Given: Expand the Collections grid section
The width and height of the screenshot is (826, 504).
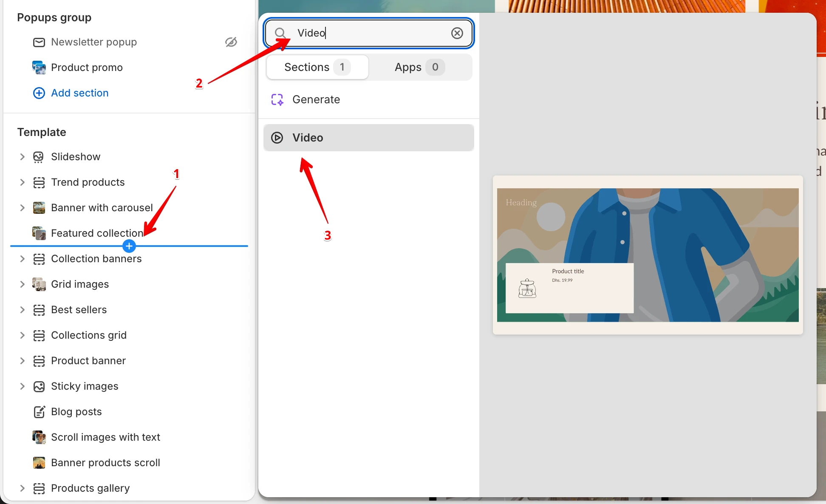Looking at the screenshot, I should click(23, 335).
